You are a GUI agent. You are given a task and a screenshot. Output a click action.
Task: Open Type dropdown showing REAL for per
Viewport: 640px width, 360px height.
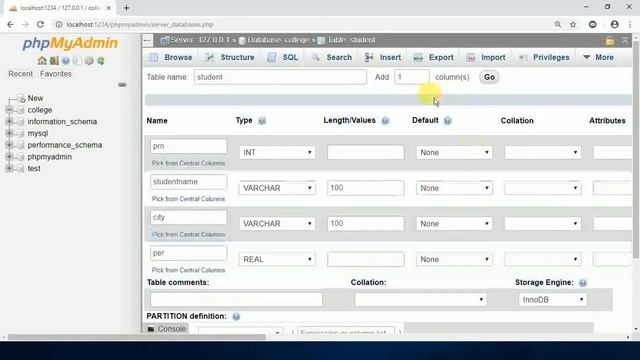277,260
